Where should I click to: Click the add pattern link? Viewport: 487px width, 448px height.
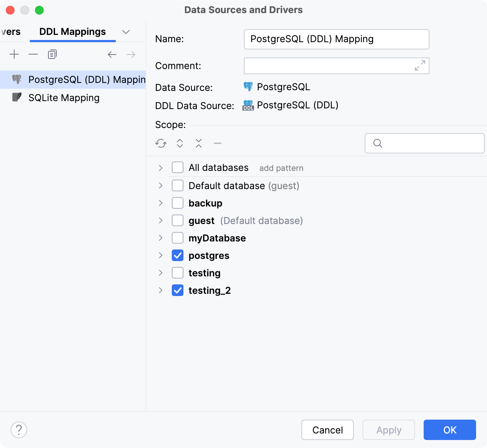[281, 168]
